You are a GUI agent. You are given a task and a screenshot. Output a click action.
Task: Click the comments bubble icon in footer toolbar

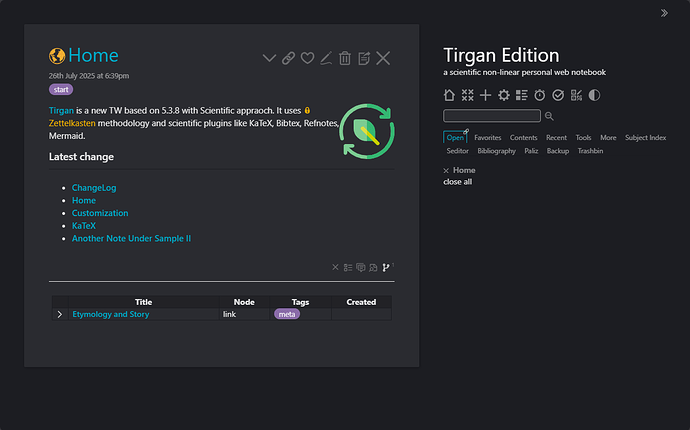tap(360, 267)
